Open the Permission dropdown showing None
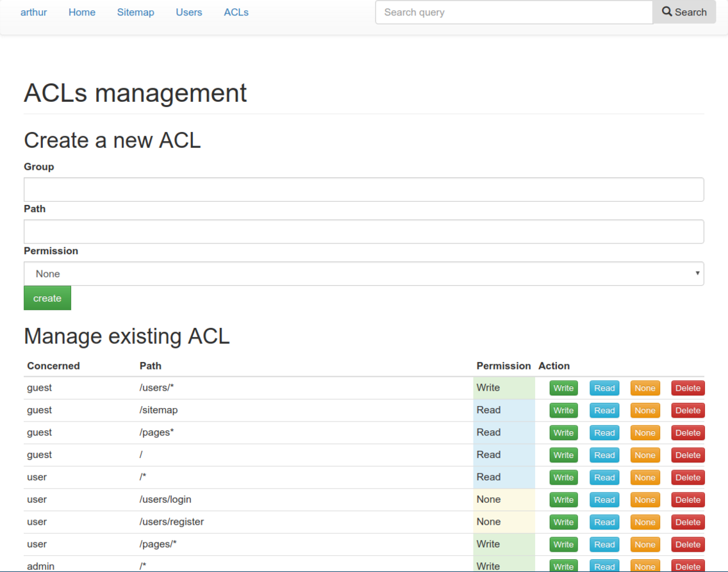 point(363,274)
